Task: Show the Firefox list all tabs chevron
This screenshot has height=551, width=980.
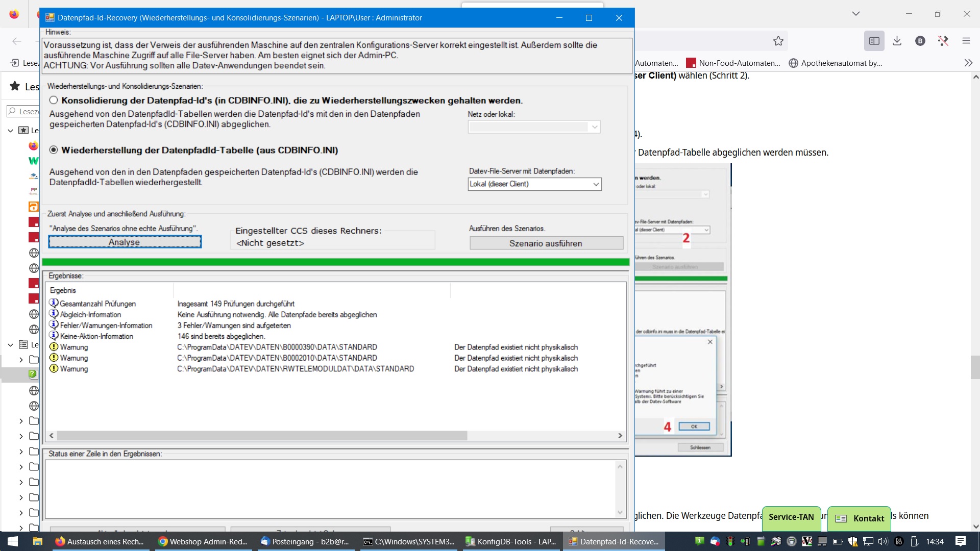Action: pyautogui.click(x=856, y=14)
